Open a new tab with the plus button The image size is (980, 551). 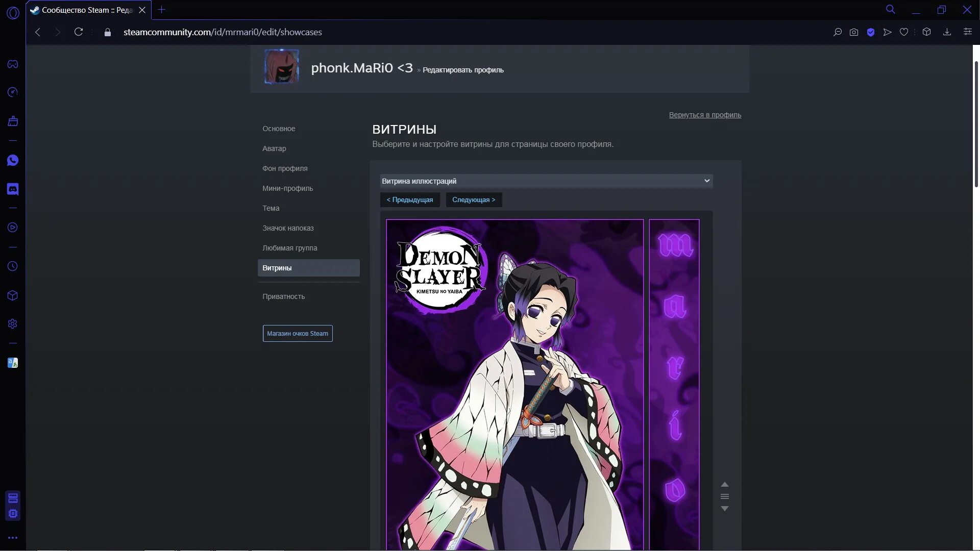[162, 10]
